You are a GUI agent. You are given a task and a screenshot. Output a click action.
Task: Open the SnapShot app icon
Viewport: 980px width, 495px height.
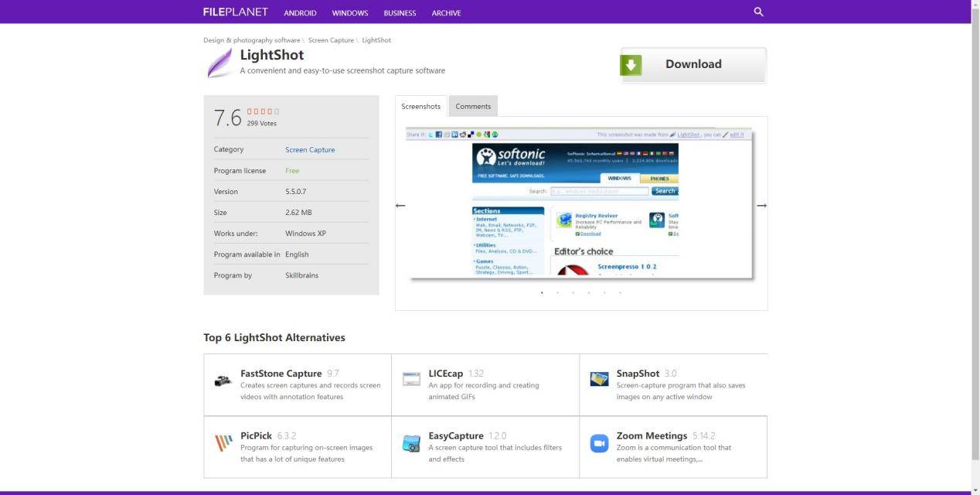pyautogui.click(x=599, y=379)
